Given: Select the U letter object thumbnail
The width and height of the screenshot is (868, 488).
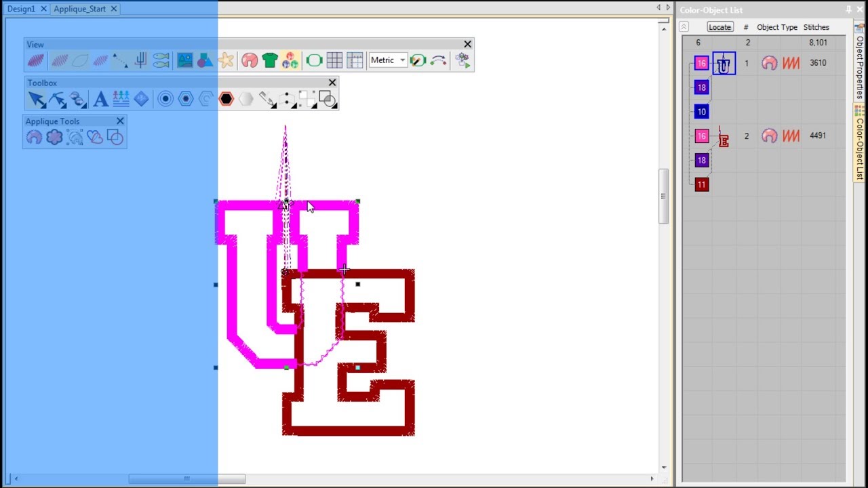Looking at the screenshot, I should click(x=724, y=63).
